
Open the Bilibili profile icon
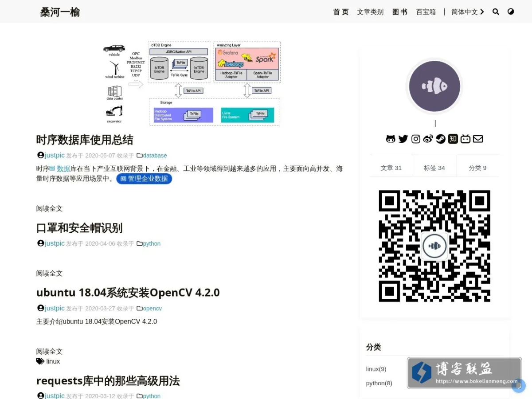click(x=465, y=139)
